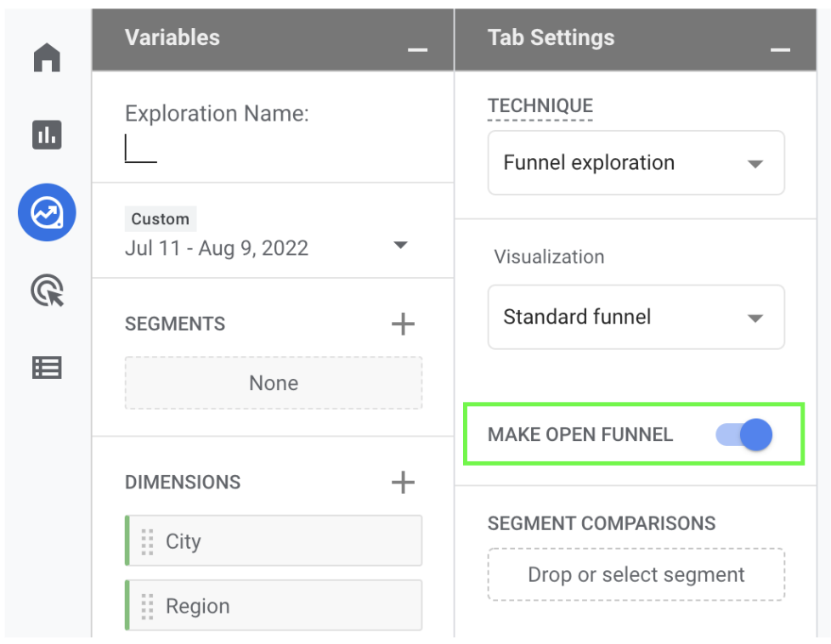Viewport: 831px width, 644px height.
Task: Grab the City dimension drag handle
Action: (x=147, y=542)
